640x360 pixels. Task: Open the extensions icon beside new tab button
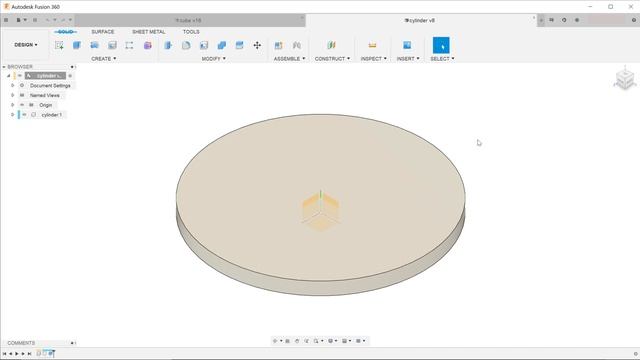click(x=551, y=20)
